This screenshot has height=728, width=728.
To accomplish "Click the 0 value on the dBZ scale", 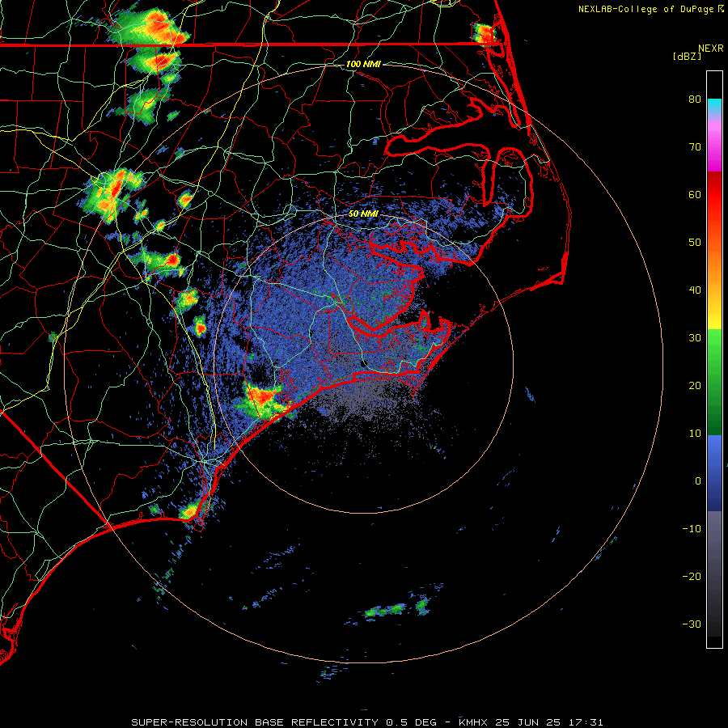I will pos(698,481).
